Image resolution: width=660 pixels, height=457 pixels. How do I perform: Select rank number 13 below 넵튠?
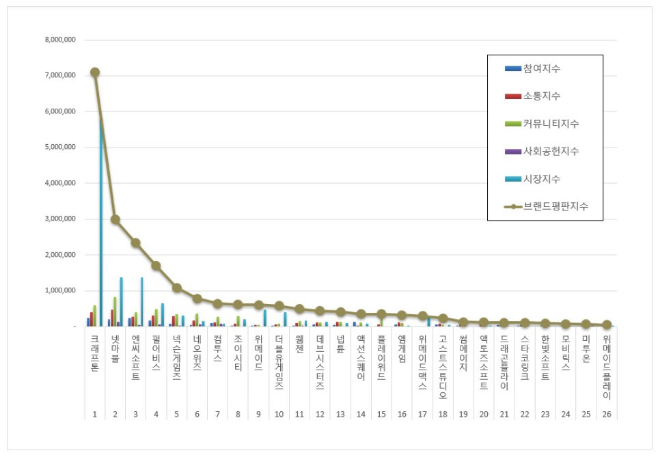(x=340, y=414)
